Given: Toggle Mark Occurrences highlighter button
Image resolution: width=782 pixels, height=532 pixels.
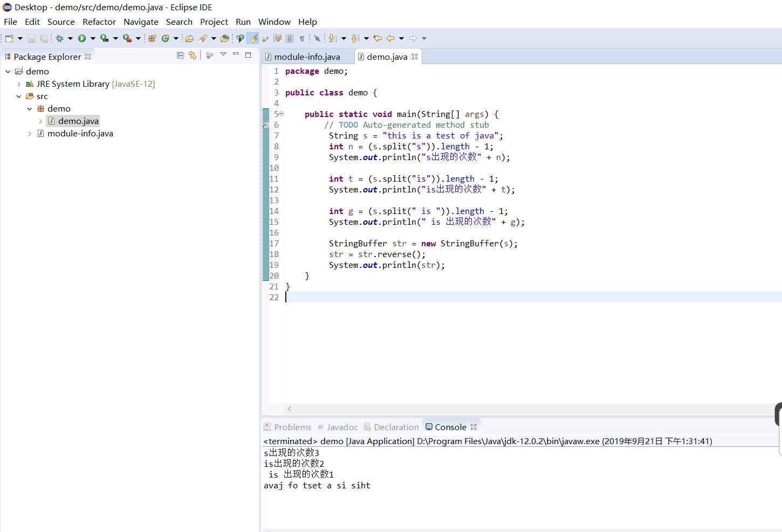Looking at the screenshot, I should tap(253, 38).
